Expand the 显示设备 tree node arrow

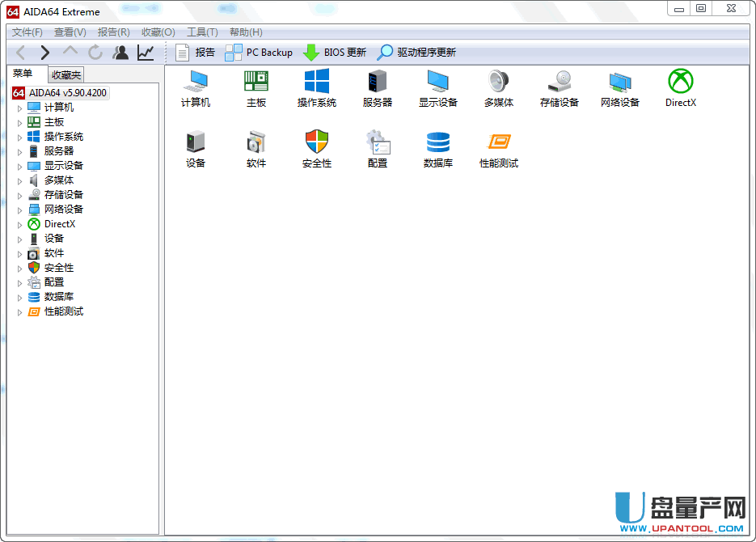(20, 166)
